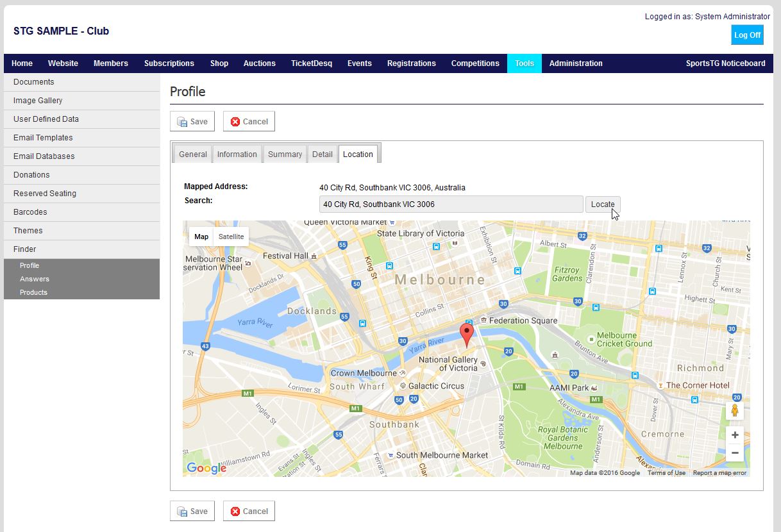Open the Subscriptions menu

[169, 63]
